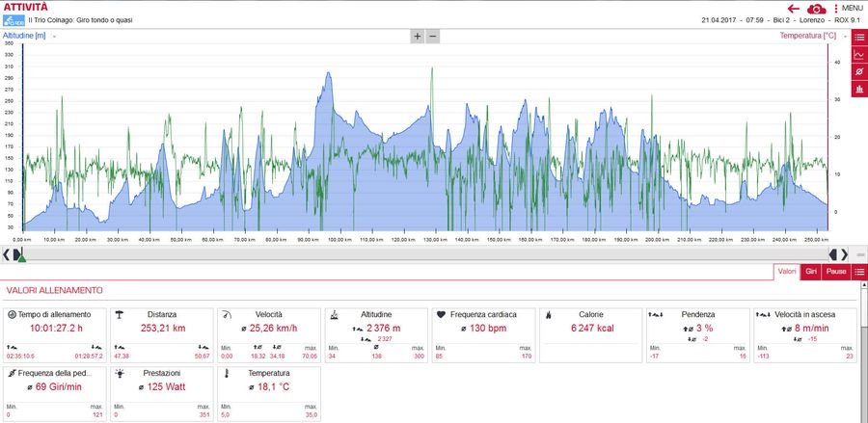The height and width of the screenshot is (423, 868).
Task: Click the right arrow of range slider
Action: coord(844,254)
